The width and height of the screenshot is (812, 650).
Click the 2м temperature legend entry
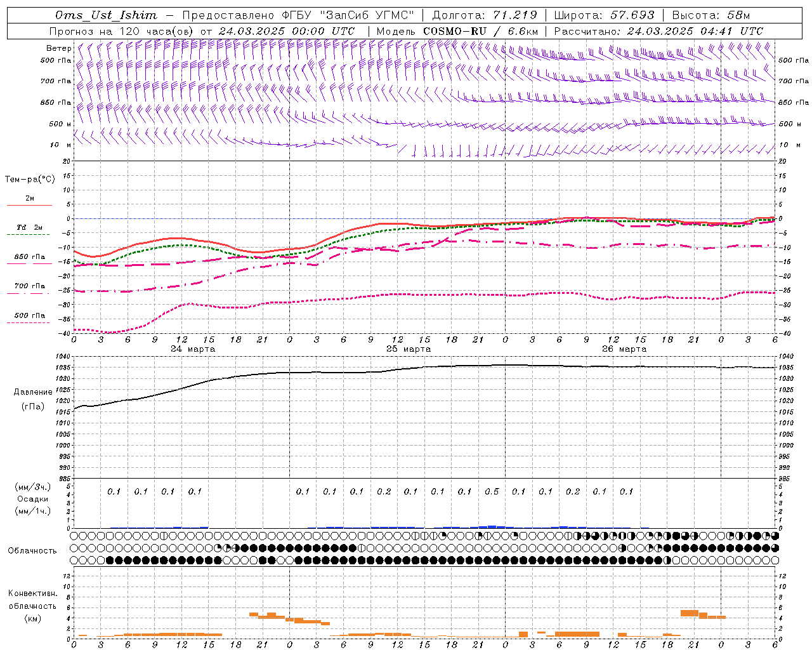click(x=30, y=198)
